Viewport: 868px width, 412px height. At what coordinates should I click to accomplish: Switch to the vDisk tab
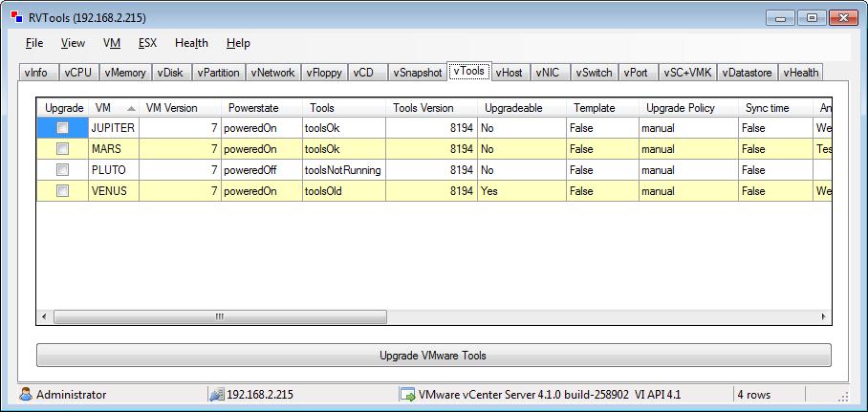[x=171, y=73]
